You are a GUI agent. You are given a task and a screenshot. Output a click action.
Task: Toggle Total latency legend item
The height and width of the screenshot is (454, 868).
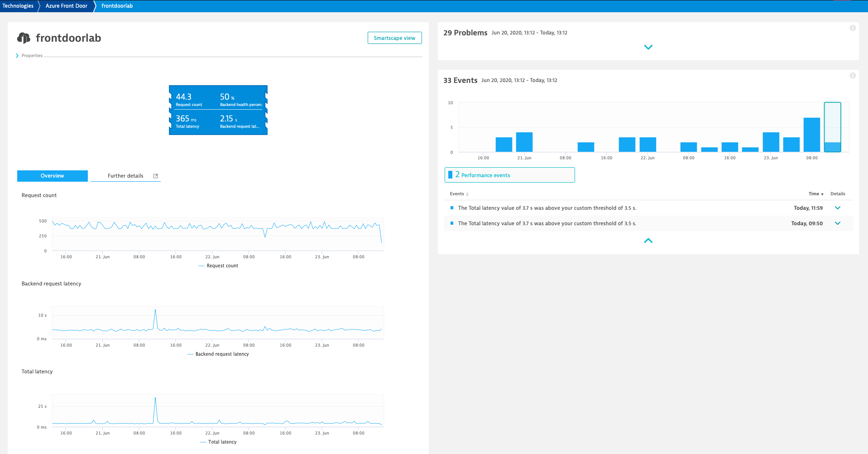coord(218,442)
